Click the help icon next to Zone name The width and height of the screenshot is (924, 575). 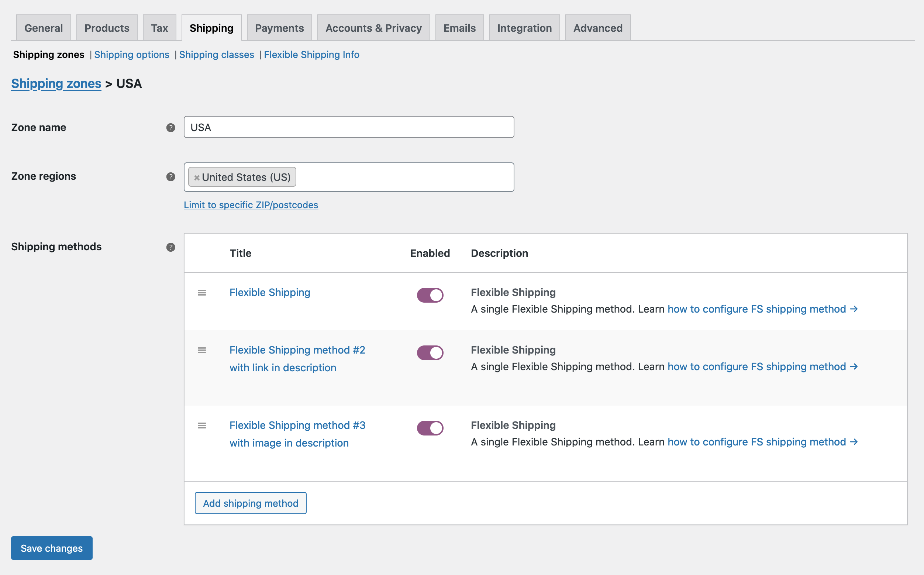(170, 127)
